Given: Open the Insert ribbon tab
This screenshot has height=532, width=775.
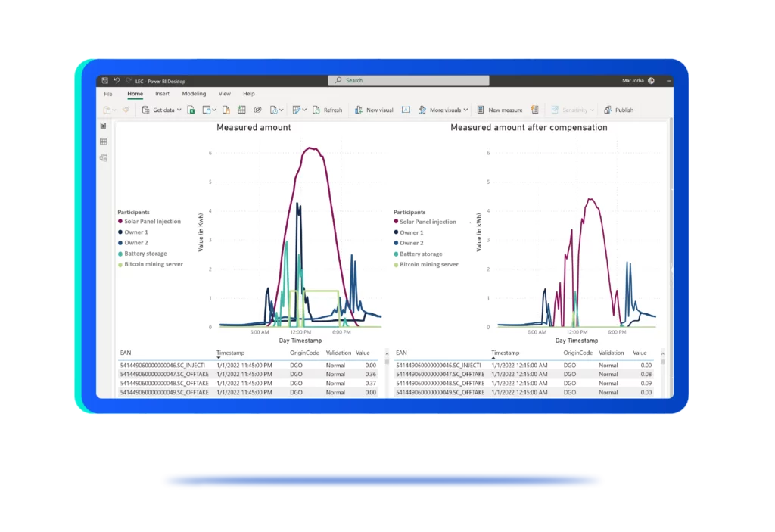Looking at the screenshot, I should click(162, 94).
